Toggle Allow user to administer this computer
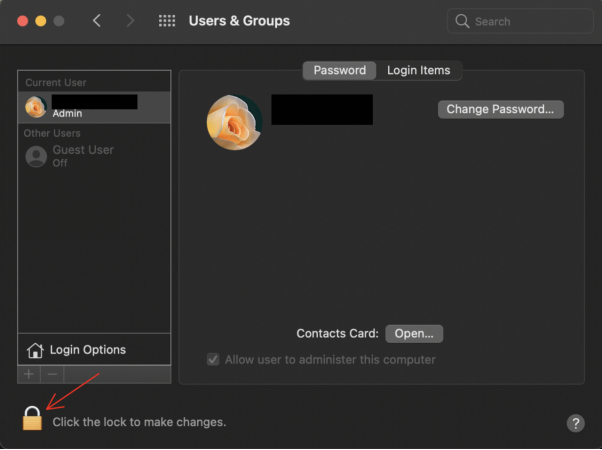The image size is (602, 450). pos(213,360)
